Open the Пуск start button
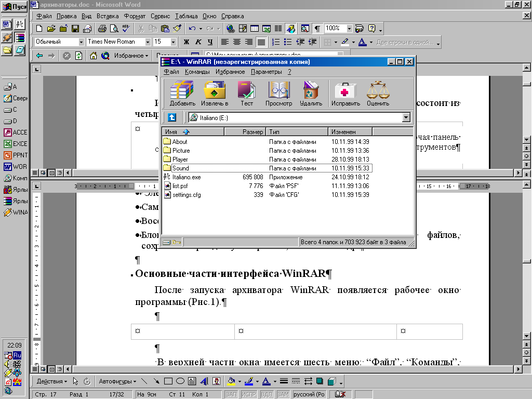Viewport: 532px width, 399px height. pyautogui.click(x=14, y=6)
